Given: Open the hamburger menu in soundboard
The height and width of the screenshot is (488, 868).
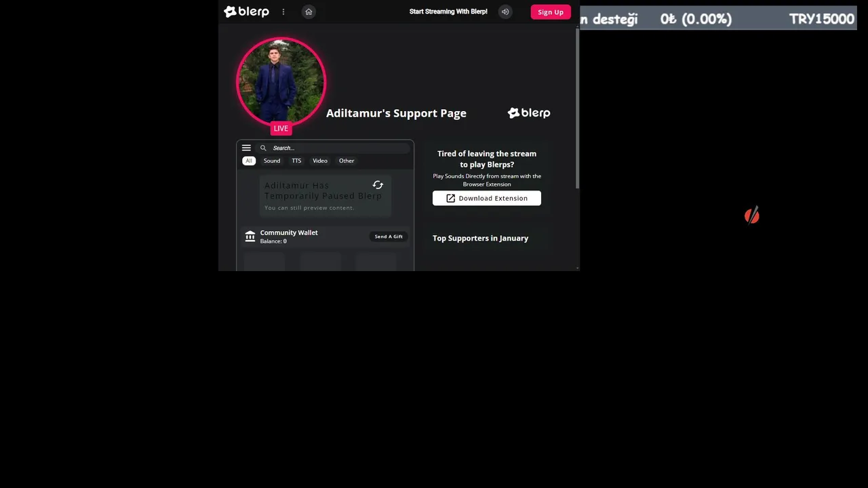Looking at the screenshot, I should [246, 148].
